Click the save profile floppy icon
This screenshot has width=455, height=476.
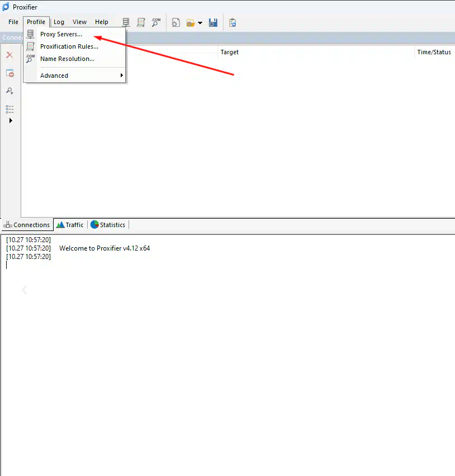tap(213, 22)
